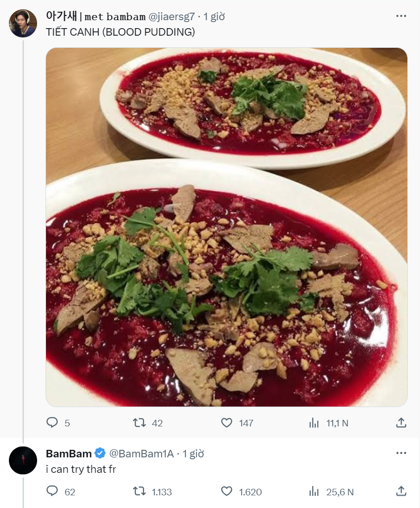Share the blood pudding tweet
The image size is (420, 508).
(401, 423)
